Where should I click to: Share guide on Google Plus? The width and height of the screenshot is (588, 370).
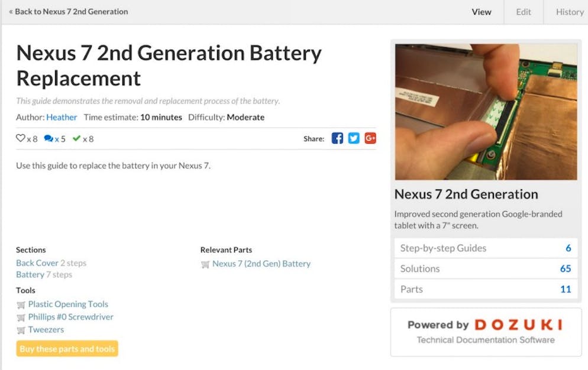click(x=370, y=138)
